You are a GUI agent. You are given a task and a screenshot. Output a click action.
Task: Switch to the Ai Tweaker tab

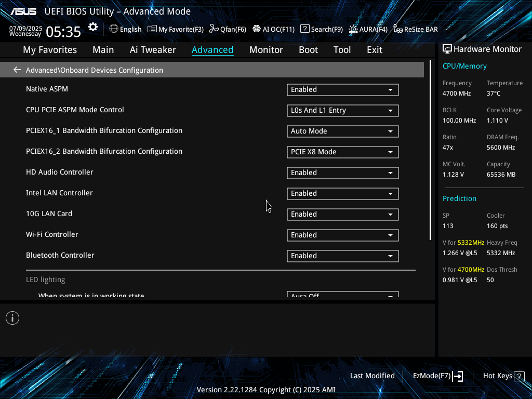pos(153,50)
